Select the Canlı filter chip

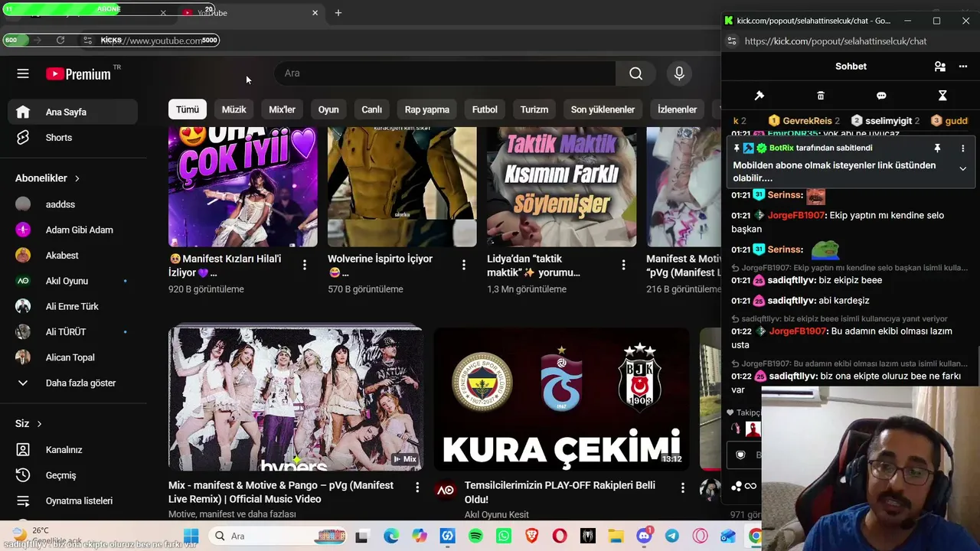[371, 109]
